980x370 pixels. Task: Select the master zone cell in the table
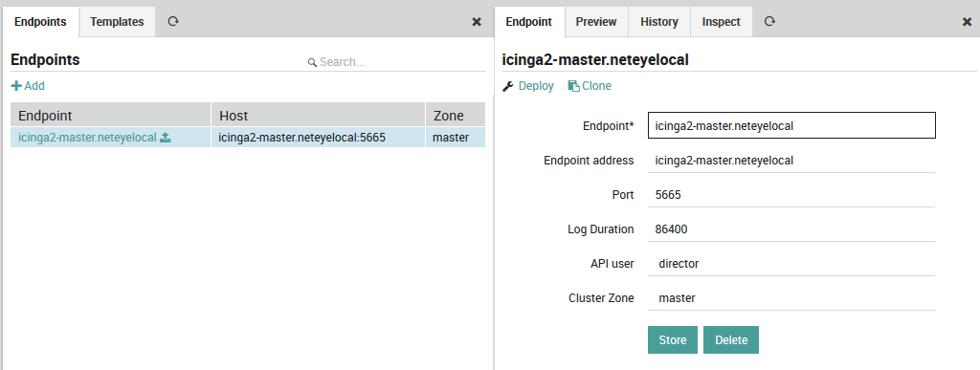click(x=456, y=138)
